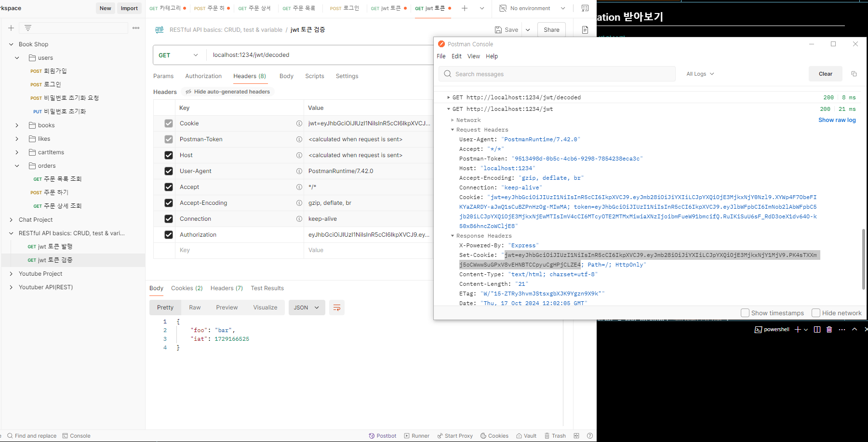Expand the Network section in console
The height and width of the screenshot is (442, 868).
coord(453,120)
